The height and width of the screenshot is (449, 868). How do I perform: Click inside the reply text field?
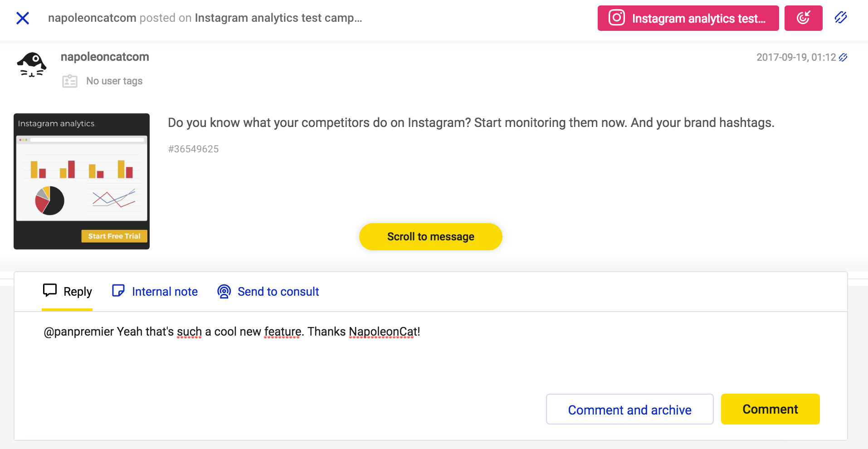431,349
